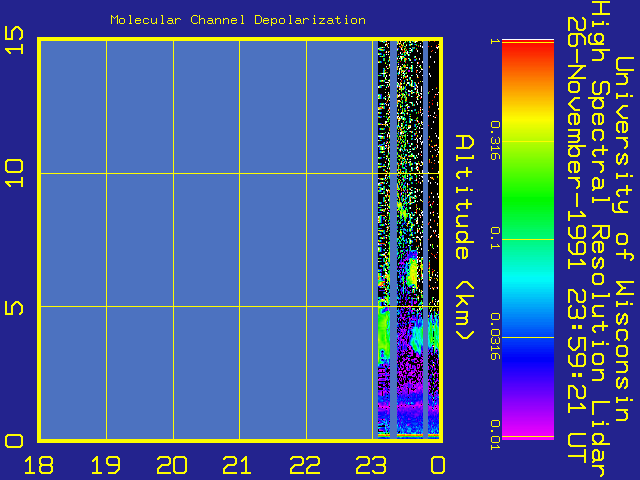Select the x-axis label 18
640x480 pixels.
tap(39, 465)
